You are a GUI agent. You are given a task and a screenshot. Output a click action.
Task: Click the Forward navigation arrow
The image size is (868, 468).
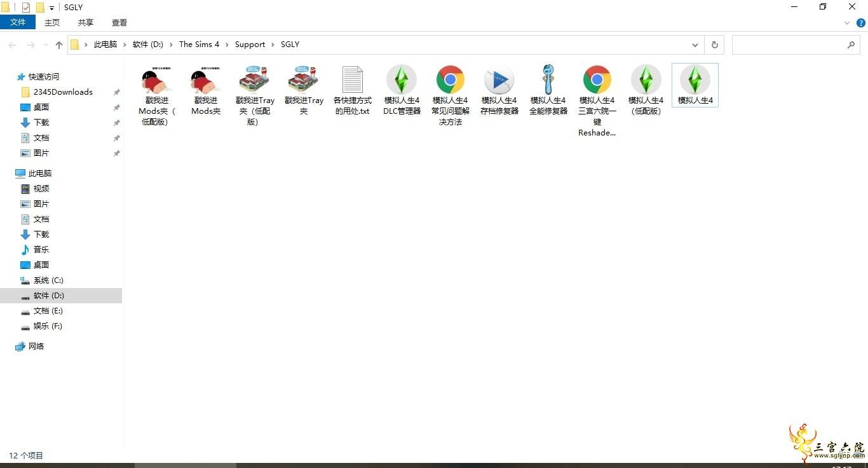click(x=31, y=45)
